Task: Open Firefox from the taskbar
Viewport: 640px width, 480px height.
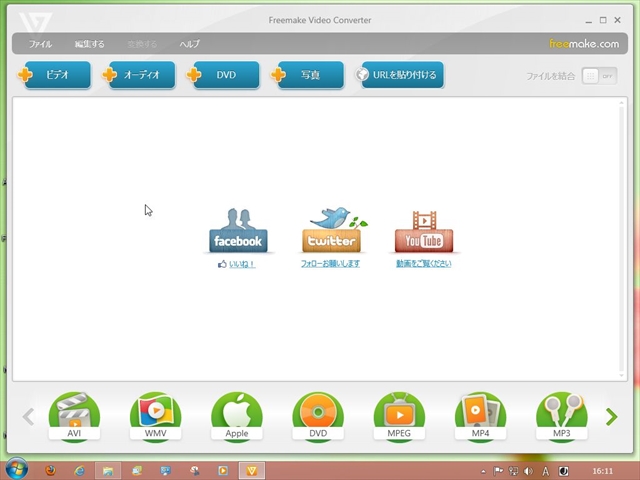Action: 50,469
